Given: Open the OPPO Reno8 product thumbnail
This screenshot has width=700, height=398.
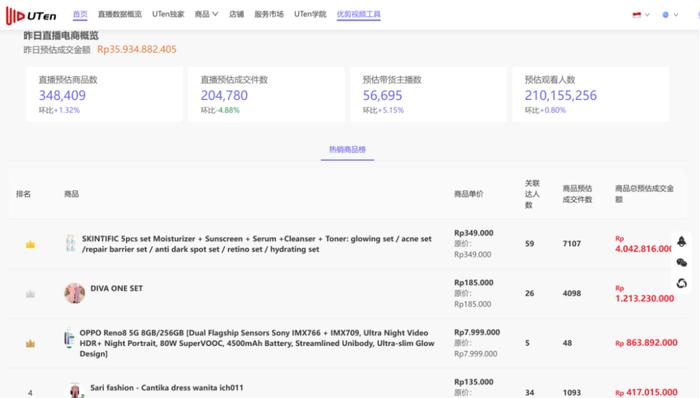Looking at the screenshot, I should [x=69, y=338].
